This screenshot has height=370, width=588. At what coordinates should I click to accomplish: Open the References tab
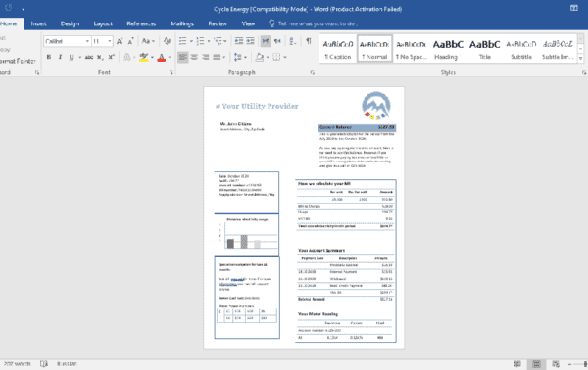click(x=141, y=23)
